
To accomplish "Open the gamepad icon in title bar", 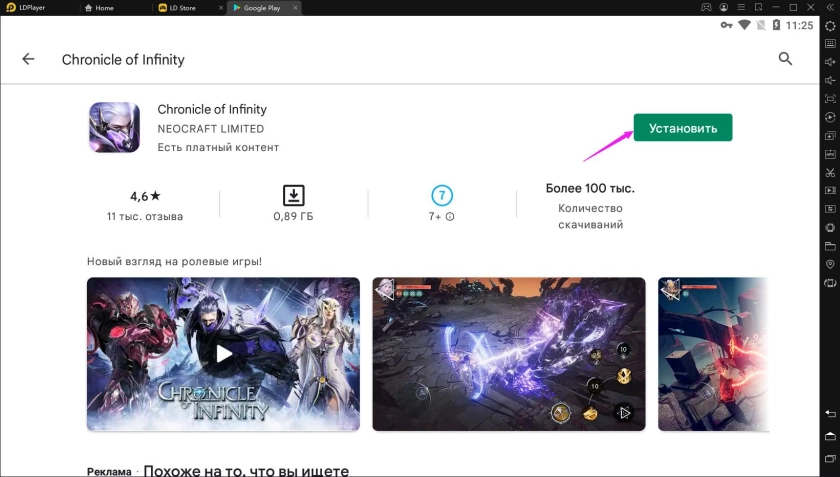I will [x=706, y=8].
